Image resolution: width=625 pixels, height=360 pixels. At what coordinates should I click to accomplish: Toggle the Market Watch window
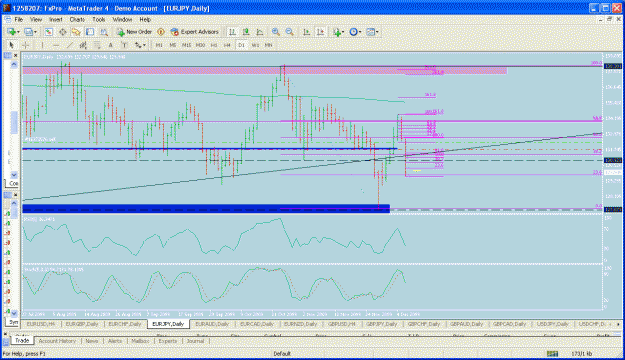click(x=49, y=32)
